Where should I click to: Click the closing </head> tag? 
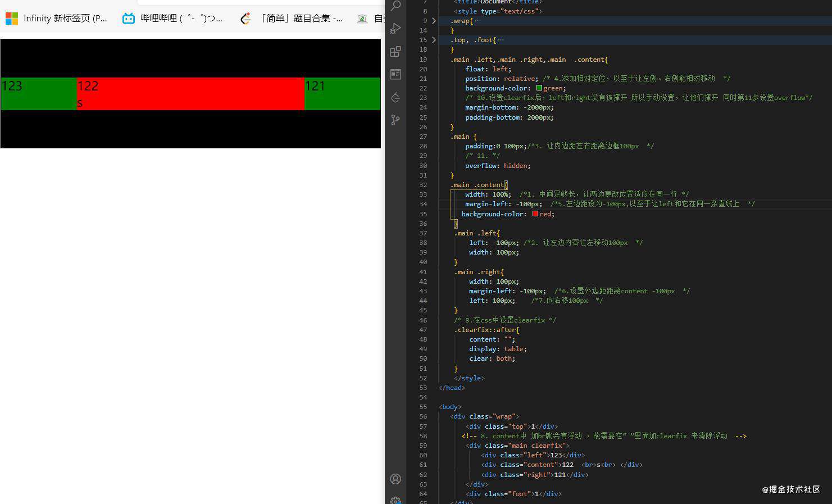(x=452, y=388)
